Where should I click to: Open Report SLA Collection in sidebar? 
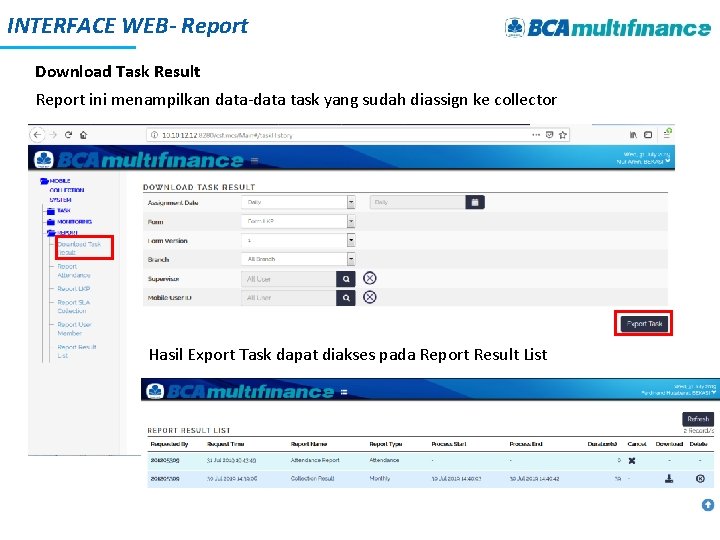(x=73, y=306)
